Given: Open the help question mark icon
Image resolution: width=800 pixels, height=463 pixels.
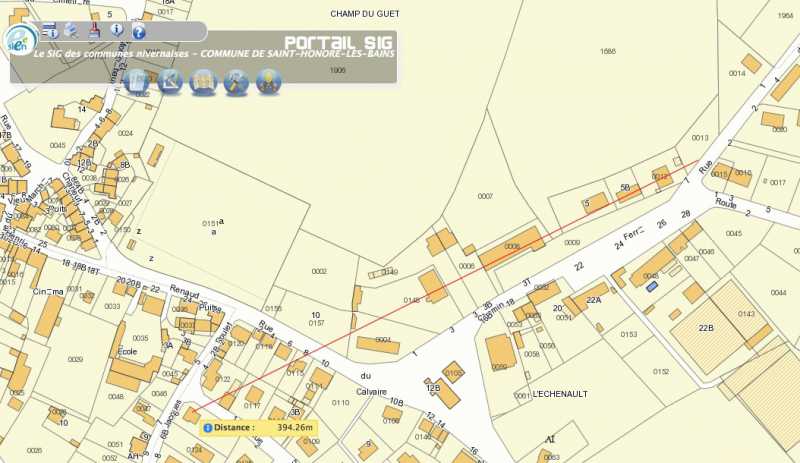Looking at the screenshot, I should click(x=139, y=31).
